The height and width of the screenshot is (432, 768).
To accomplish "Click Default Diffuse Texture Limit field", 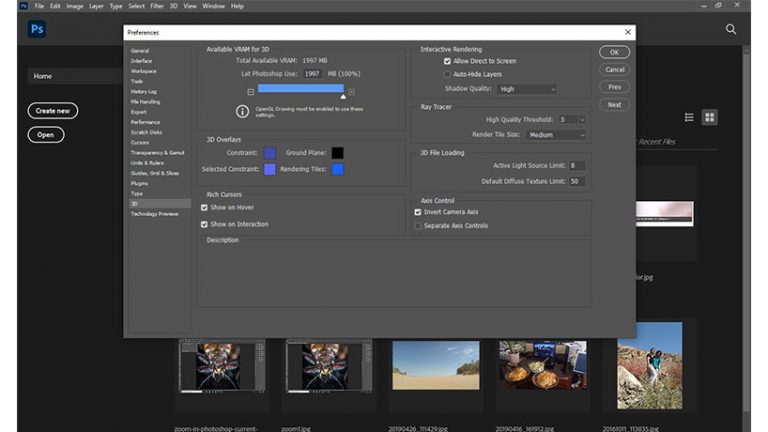I will (x=576, y=181).
